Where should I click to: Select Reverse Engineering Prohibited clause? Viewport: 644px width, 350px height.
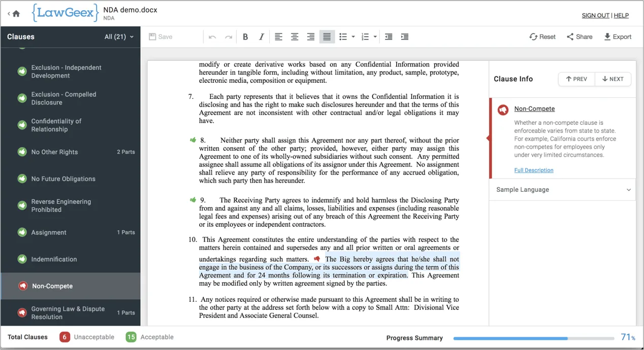pyautogui.click(x=70, y=205)
